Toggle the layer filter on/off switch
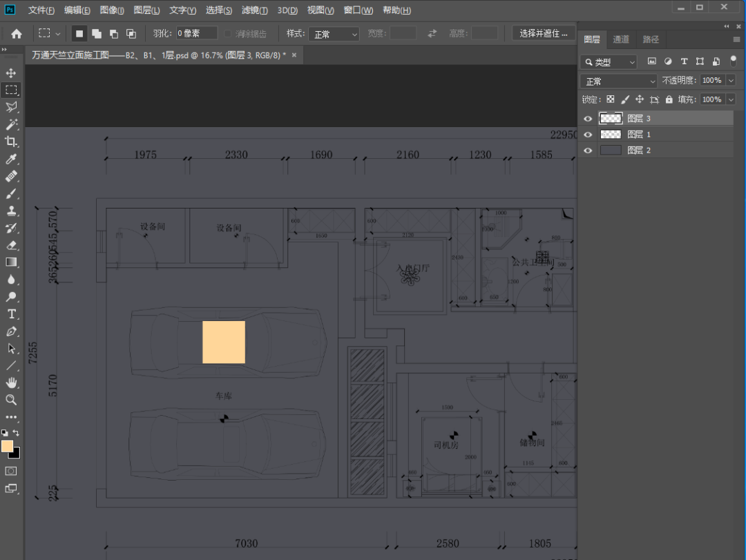Screen dimensions: 746x560 coord(733,61)
